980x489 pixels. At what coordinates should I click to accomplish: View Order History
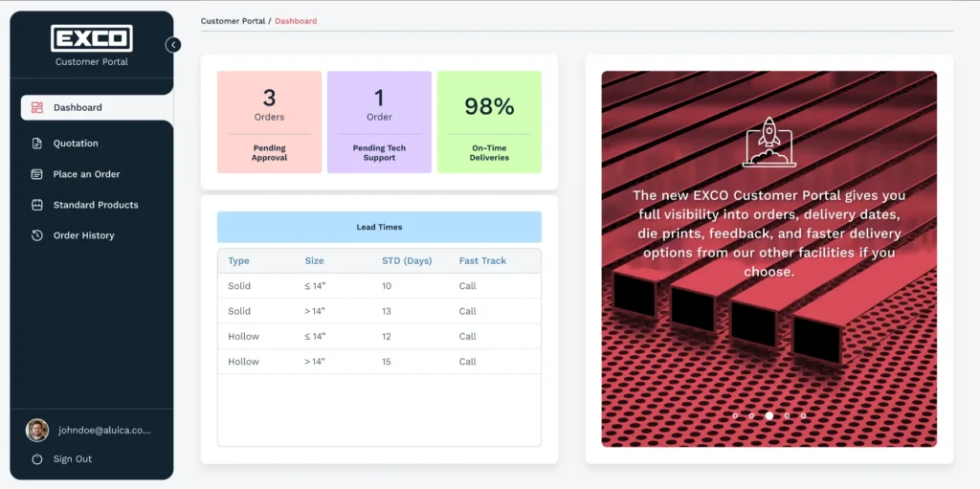pos(84,235)
